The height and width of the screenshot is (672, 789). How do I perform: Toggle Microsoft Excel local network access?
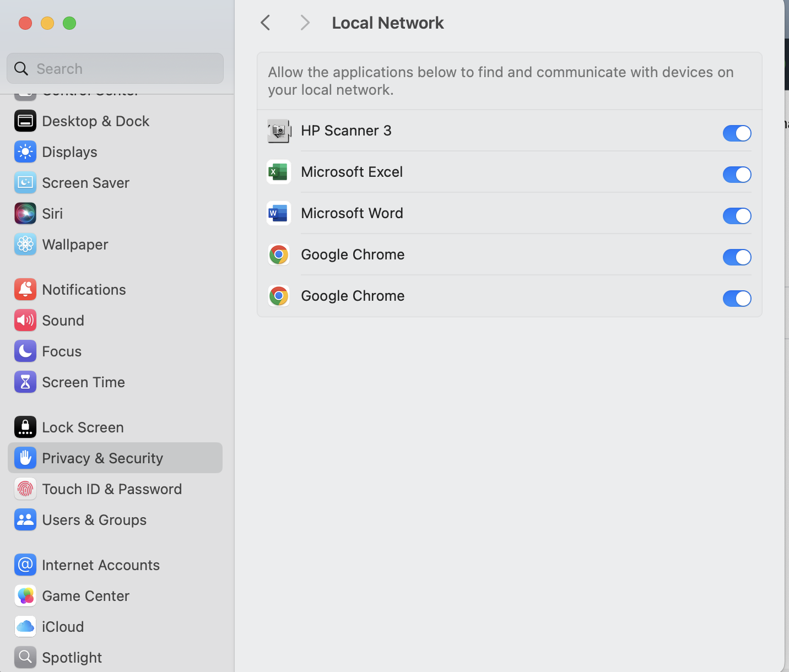coord(737,175)
